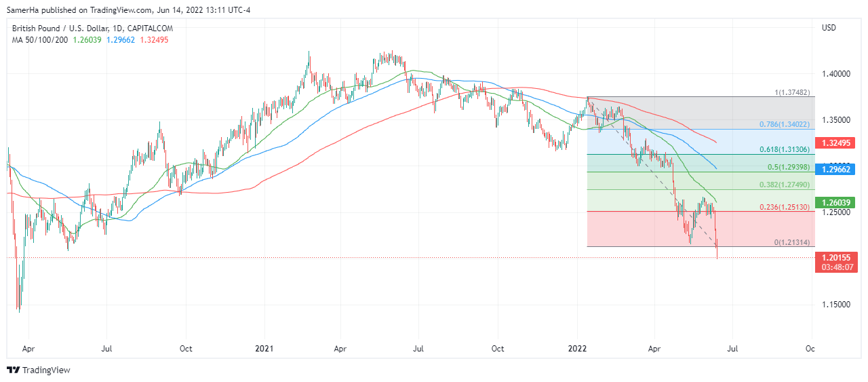Click the green 1.26039 value in MA legend
The height and width of the screenshot is (382, 868).
click(87, 40)
